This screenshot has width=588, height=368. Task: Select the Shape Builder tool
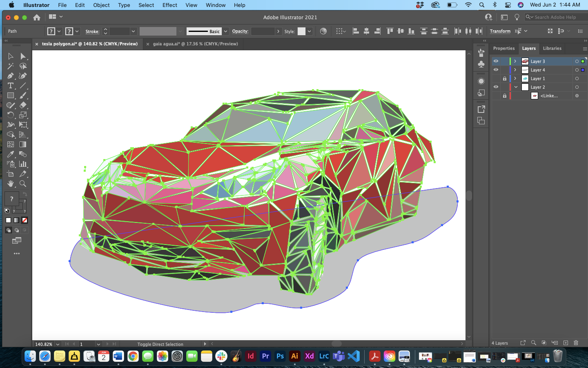11,135
